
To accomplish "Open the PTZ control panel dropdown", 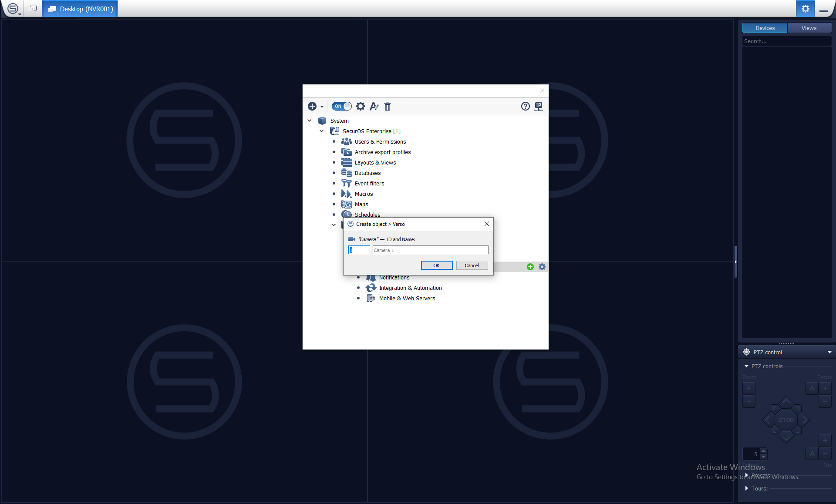I will point(829,352).
